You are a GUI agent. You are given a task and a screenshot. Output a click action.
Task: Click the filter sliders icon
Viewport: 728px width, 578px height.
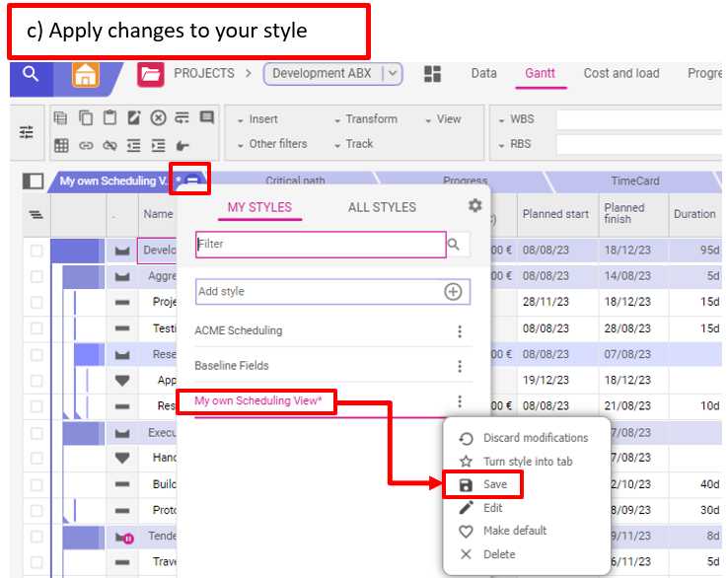[x=26, y=131]
